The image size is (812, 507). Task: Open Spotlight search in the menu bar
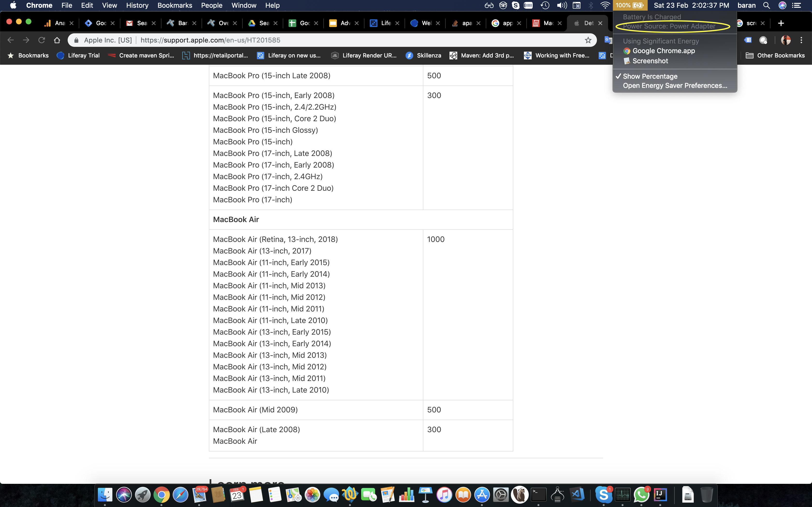(766, 5)
